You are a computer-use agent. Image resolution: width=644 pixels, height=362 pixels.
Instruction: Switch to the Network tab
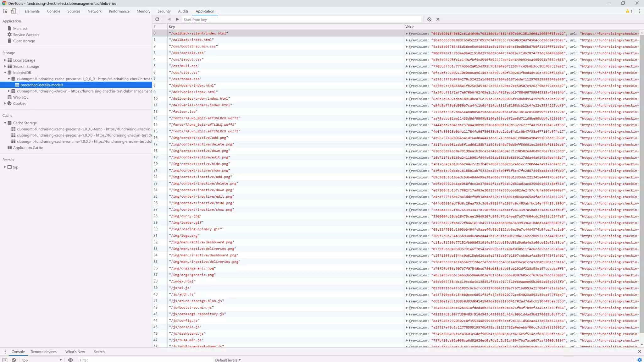pyautogui.click(x=94, y=11)
